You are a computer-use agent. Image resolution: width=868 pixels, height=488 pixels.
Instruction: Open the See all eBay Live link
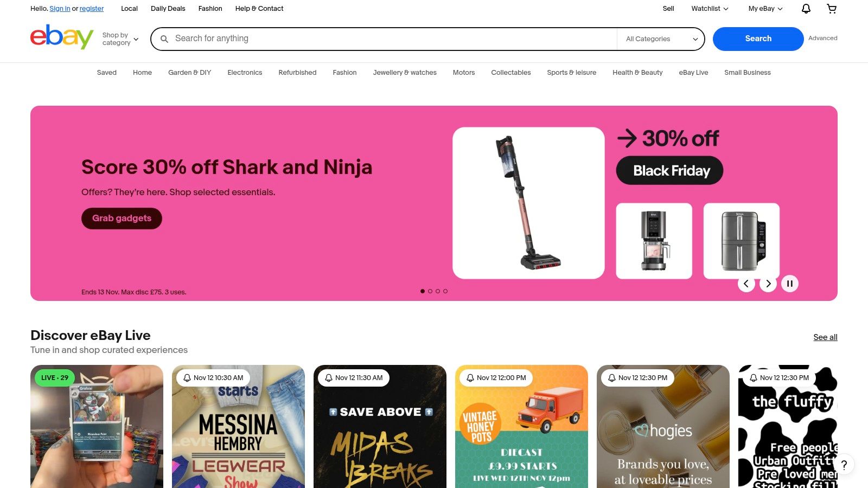coord(825,337)
